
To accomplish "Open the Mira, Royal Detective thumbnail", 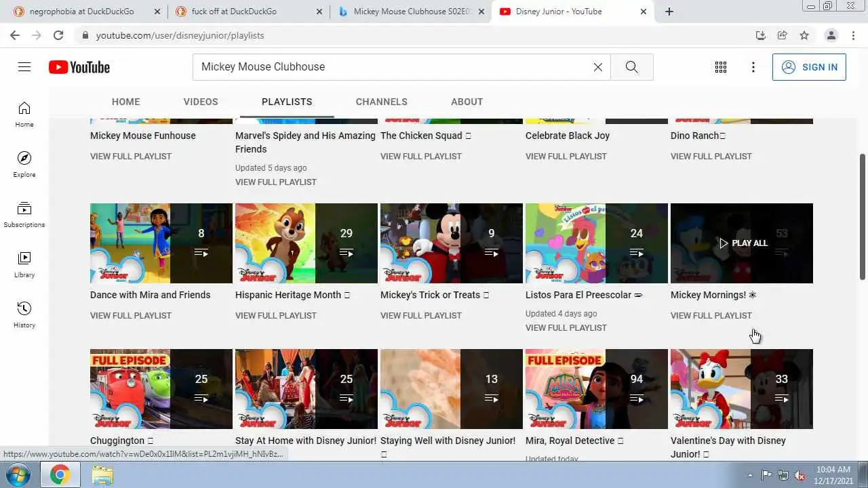I will [597, 389].
